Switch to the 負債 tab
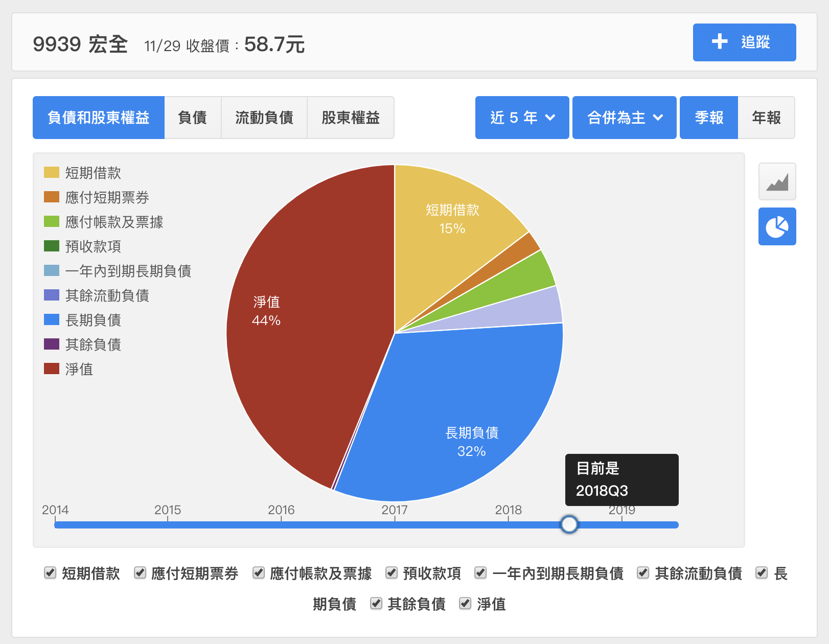The width and height of the screenshot is (829, 644). coord(193,118)
